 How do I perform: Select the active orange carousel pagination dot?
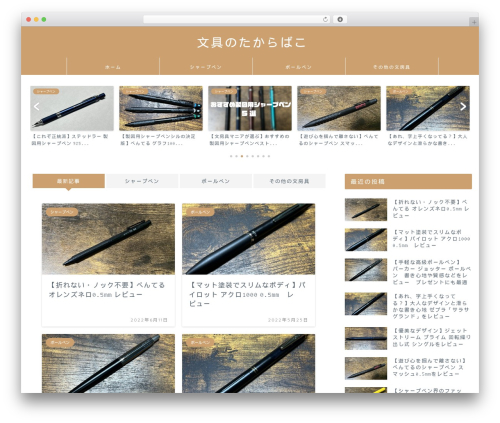pos(242,156)
